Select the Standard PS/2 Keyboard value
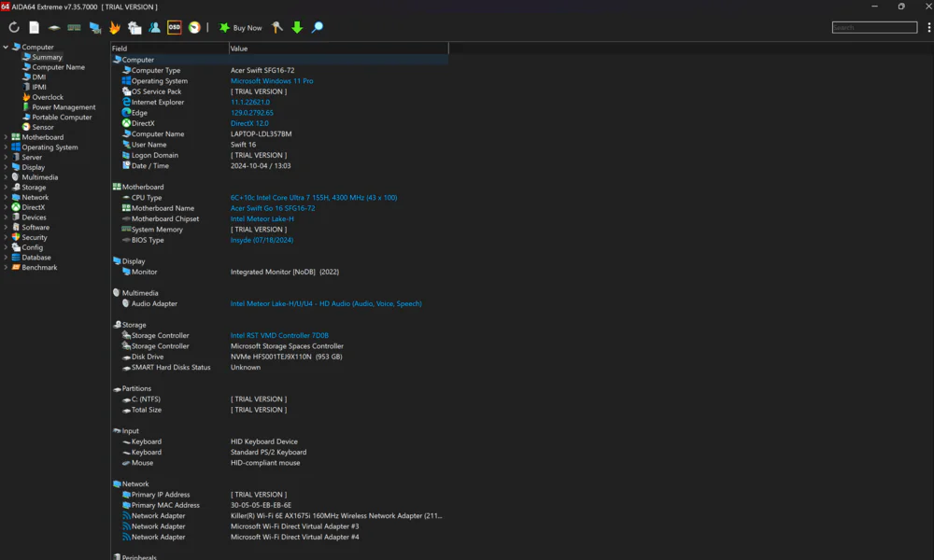This screenshot has width=934, height=560. [269, 453]
